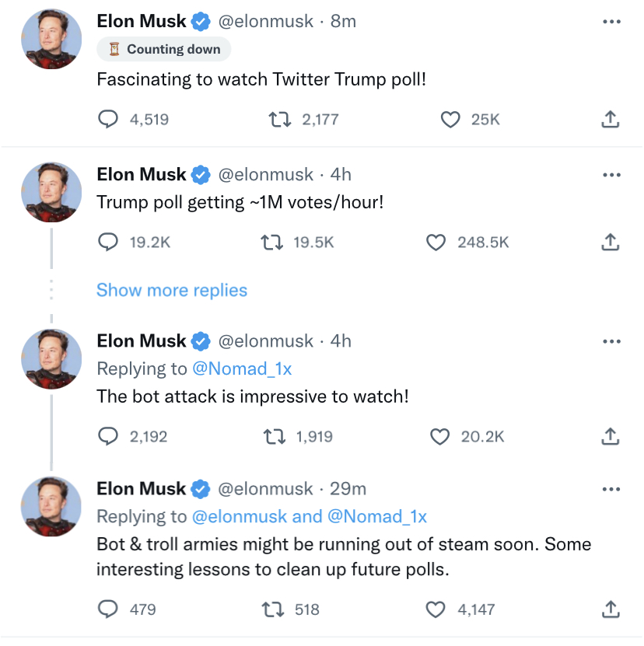The width and height of the screenshot is (644, 646).
Task: Share the '~1M votes/hour' tweet
Action: pos(611,243)
